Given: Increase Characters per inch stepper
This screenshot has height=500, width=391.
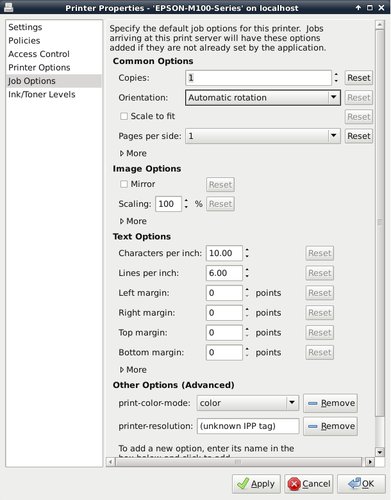Looking at the screenshot, I should coord(247,250).
